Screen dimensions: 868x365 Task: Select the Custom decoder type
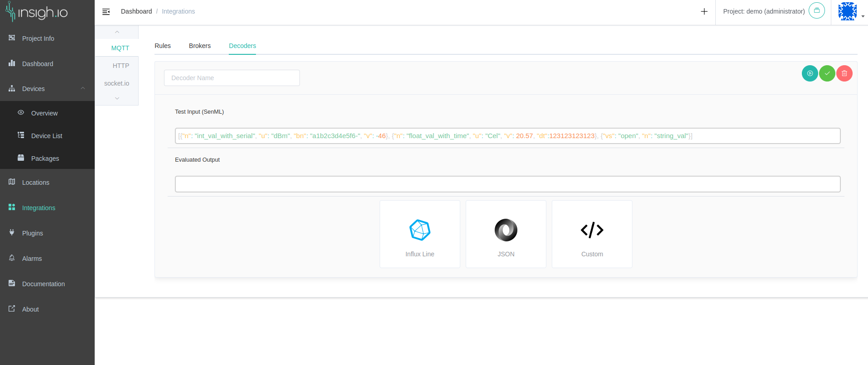pyautogui.click(x=592, y=234)
